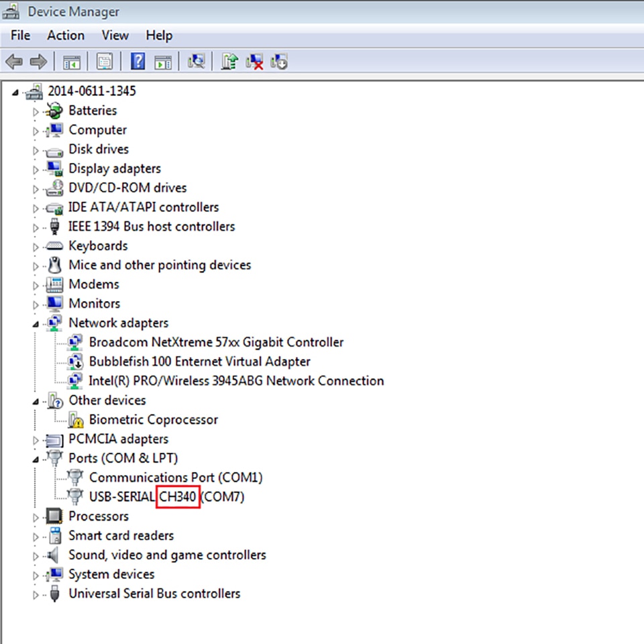Select Bubblefish 100 Enternet Virtual Adapter
Viewport: 644px width, 644px height.
[200, 362]
